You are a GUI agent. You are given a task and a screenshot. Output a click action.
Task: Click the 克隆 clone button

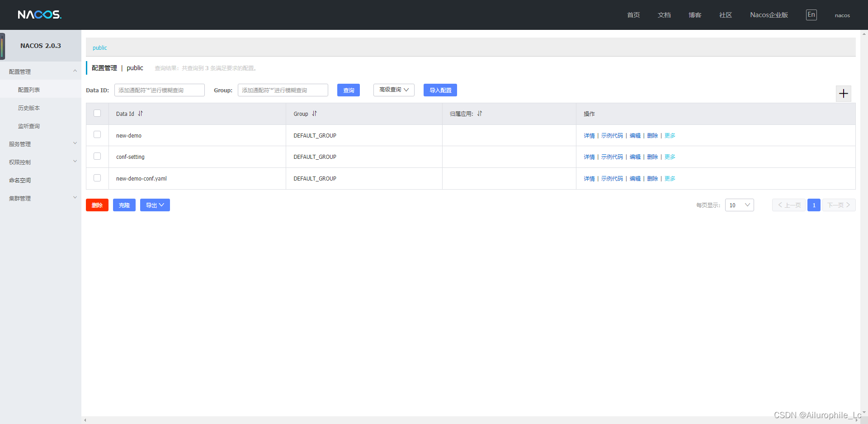point(124,205)
